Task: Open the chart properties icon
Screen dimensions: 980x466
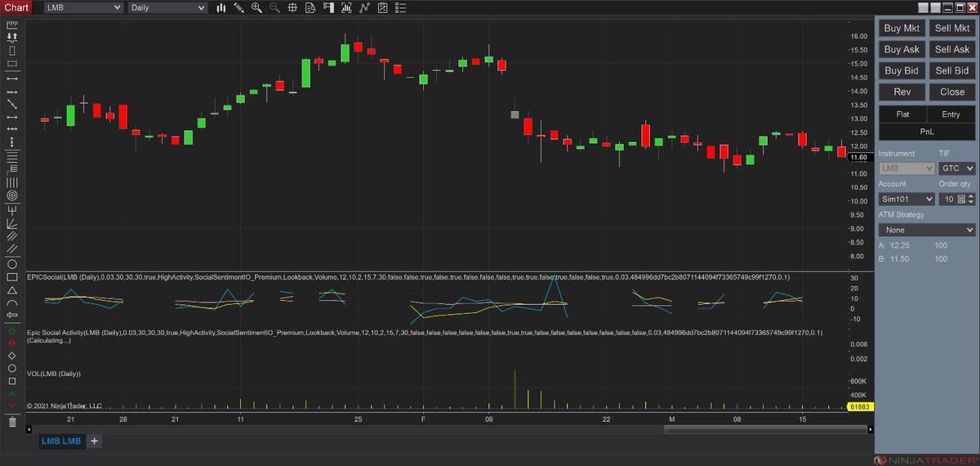Action: tap(400, 7)
